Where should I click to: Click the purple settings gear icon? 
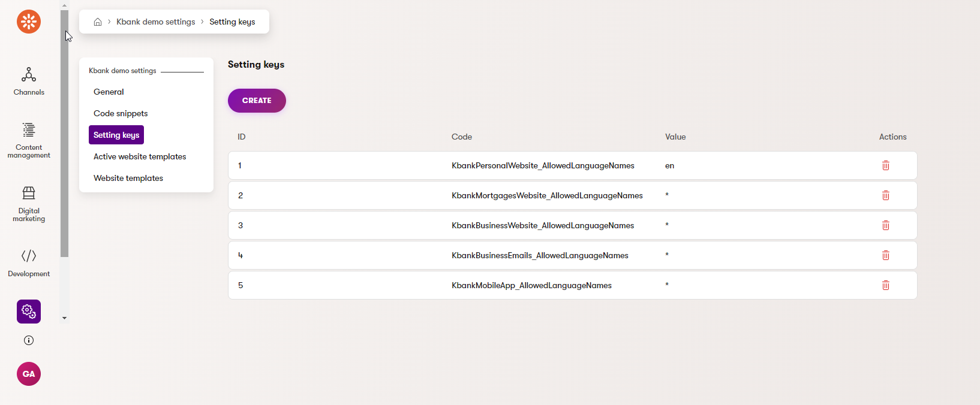click(29, 312)
